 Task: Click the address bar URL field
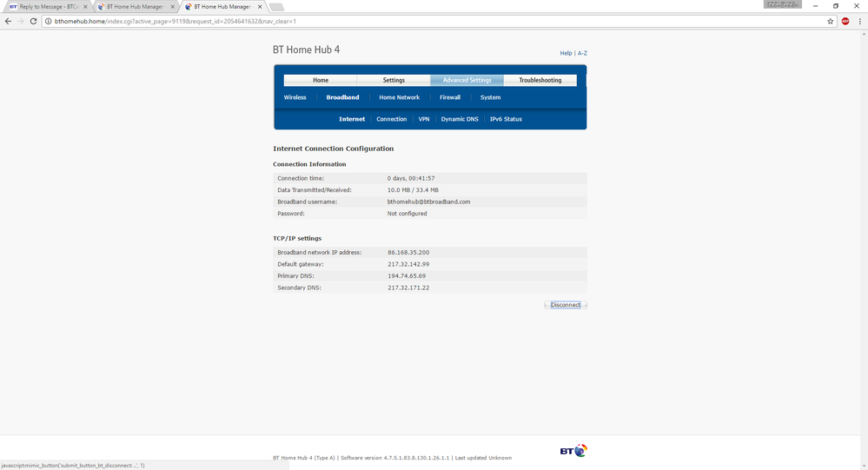click(437, 21)
